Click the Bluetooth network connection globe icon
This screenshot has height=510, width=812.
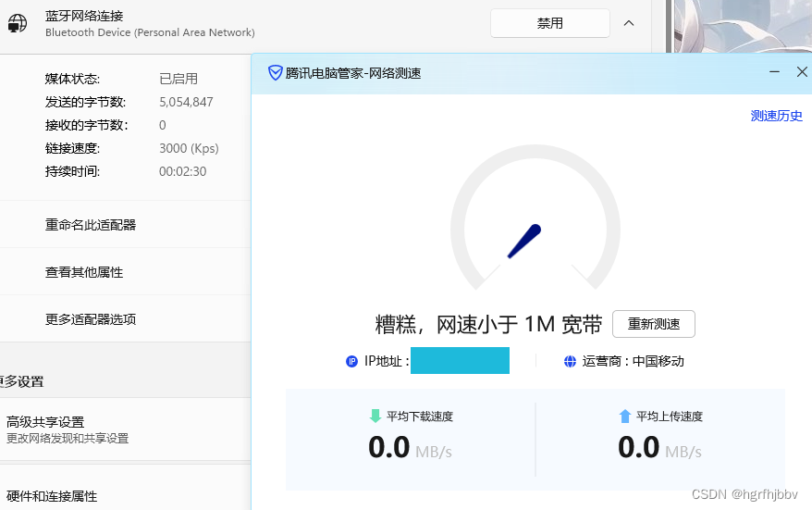point(17,23)
